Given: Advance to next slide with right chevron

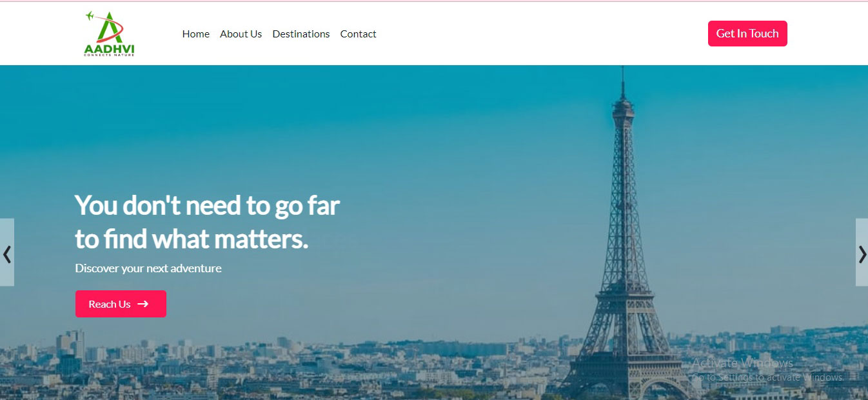Looking at the screenshot, I should [862, 252].
